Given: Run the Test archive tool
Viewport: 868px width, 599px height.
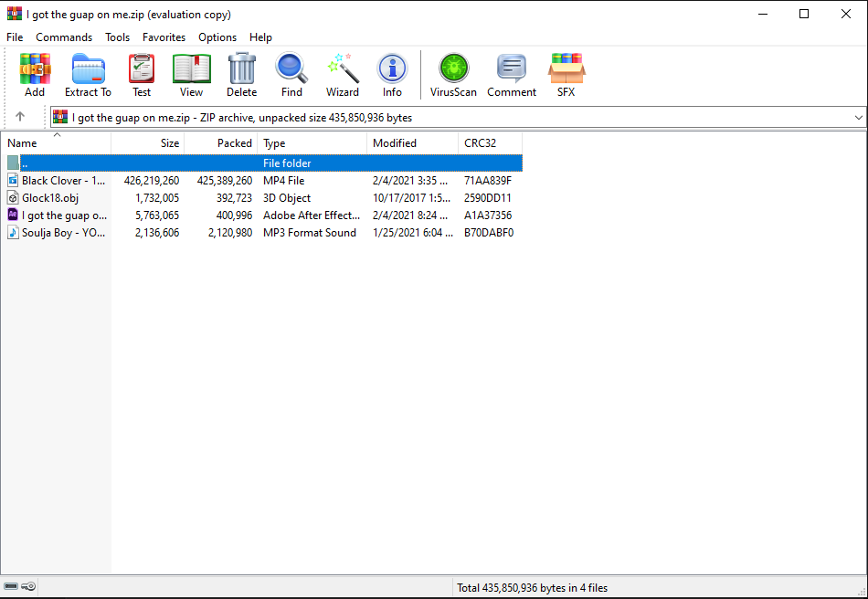Looking at the screenshot, I should click(142, 68).
